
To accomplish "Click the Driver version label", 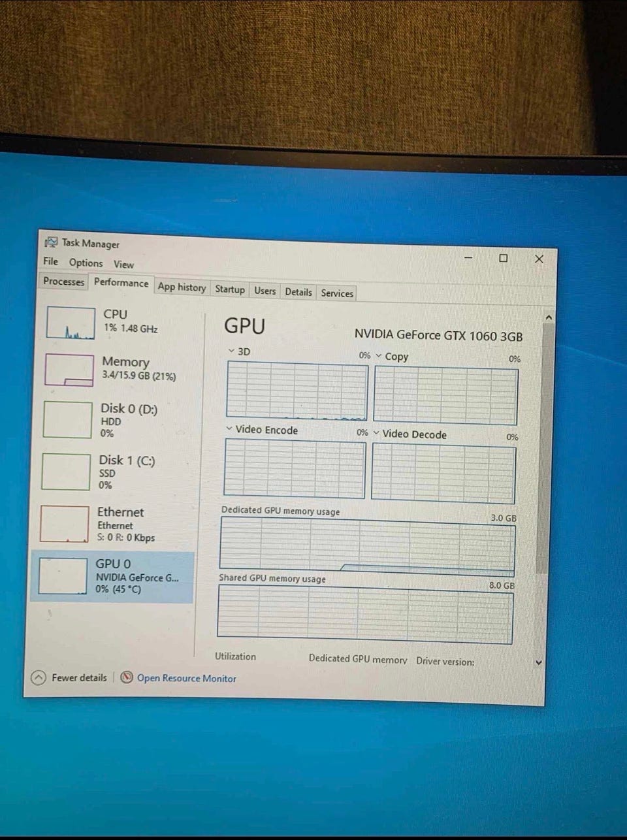I will click(445, 661).
